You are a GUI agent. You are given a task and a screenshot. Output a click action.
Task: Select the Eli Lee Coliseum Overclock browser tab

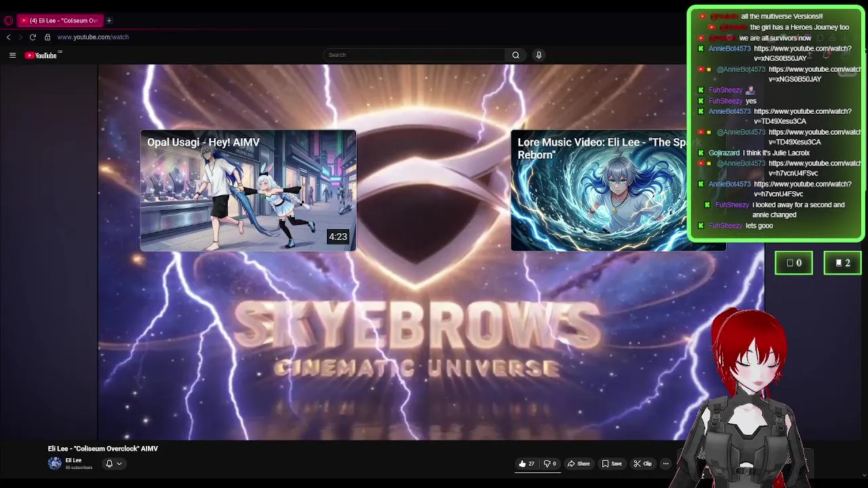(x=60, y=20)
